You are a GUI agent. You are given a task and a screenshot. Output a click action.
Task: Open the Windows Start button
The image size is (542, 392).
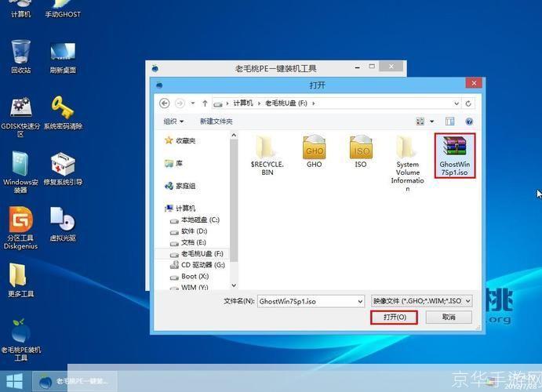point(15,381)
